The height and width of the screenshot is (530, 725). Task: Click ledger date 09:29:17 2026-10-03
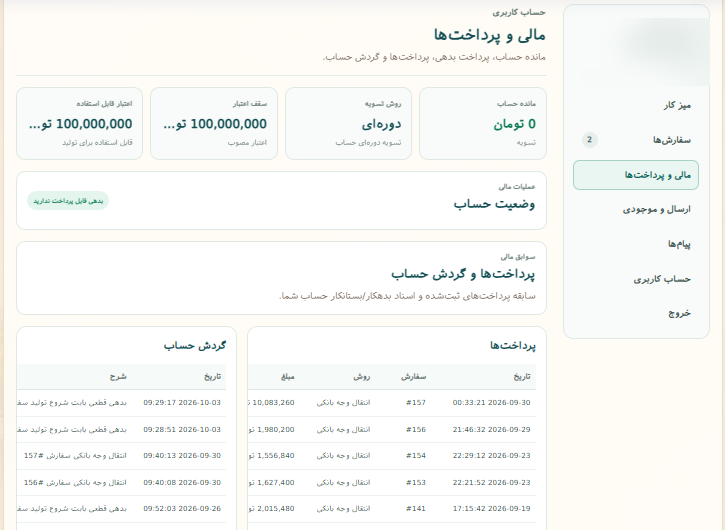[182, 402]
